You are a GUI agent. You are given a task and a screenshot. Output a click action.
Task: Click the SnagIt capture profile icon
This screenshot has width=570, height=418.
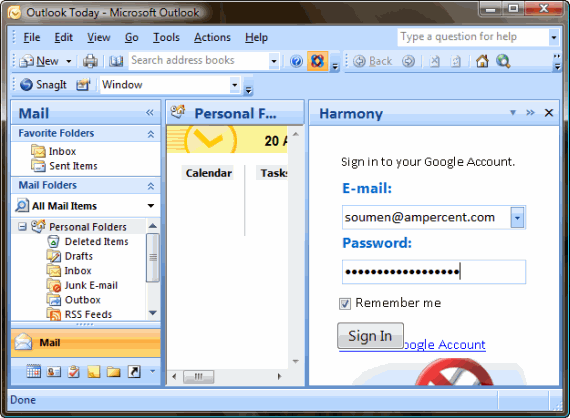point(83,85)
